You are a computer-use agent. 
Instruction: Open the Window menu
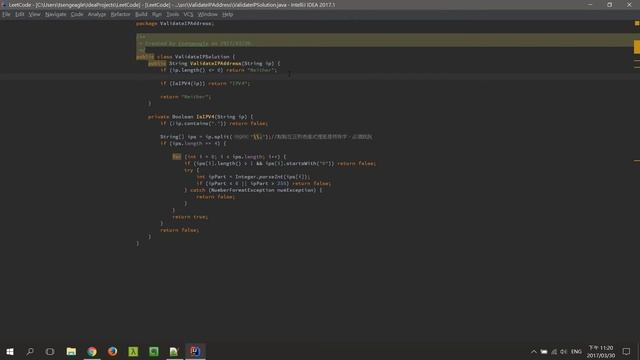(x=207, y=14)
